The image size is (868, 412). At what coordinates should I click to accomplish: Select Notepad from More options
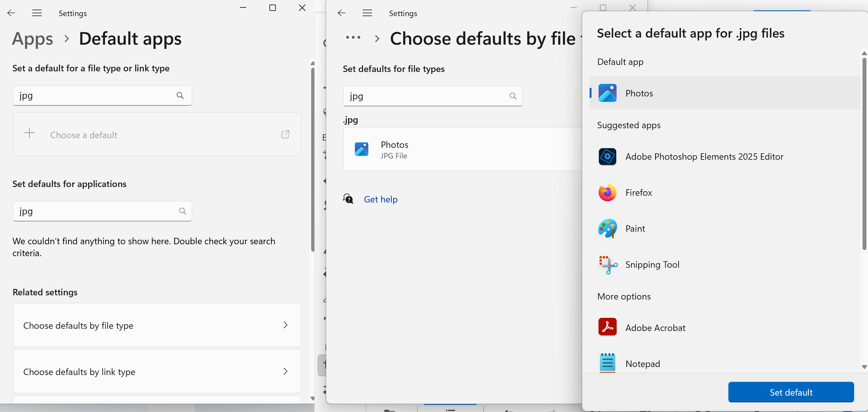click(x=642, y=364)
